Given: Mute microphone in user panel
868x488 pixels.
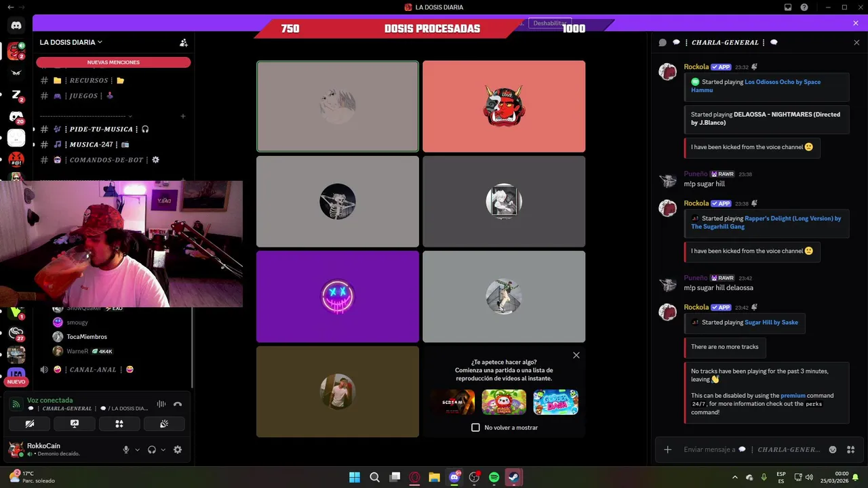Looking at the screenshot, I should coord(125,449).
